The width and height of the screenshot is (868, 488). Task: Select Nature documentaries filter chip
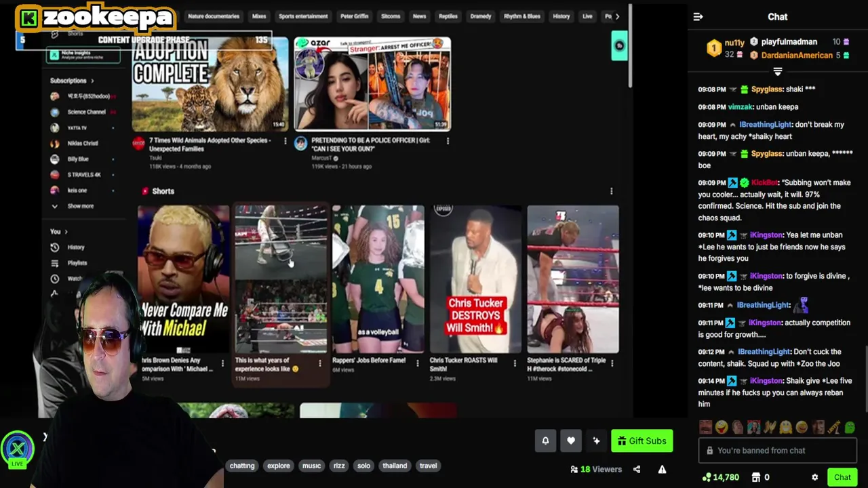click(214, 16)
